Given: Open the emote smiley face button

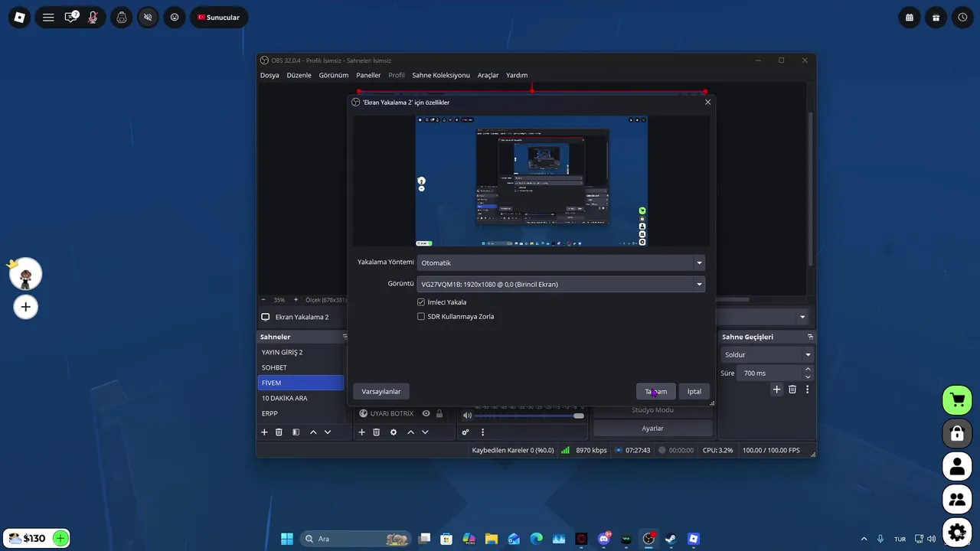Looking at the screenshot, I should coord(175,17).
